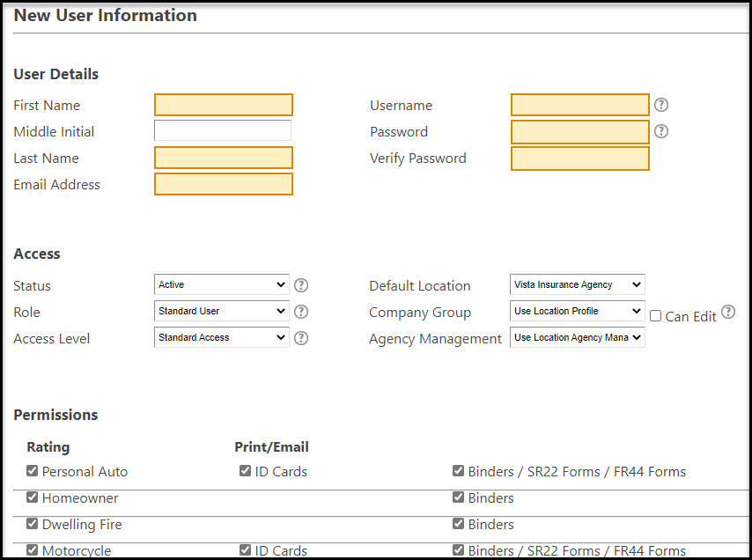Toggle the Dwelling Fire Binders checkbox

tap(458, 524)
